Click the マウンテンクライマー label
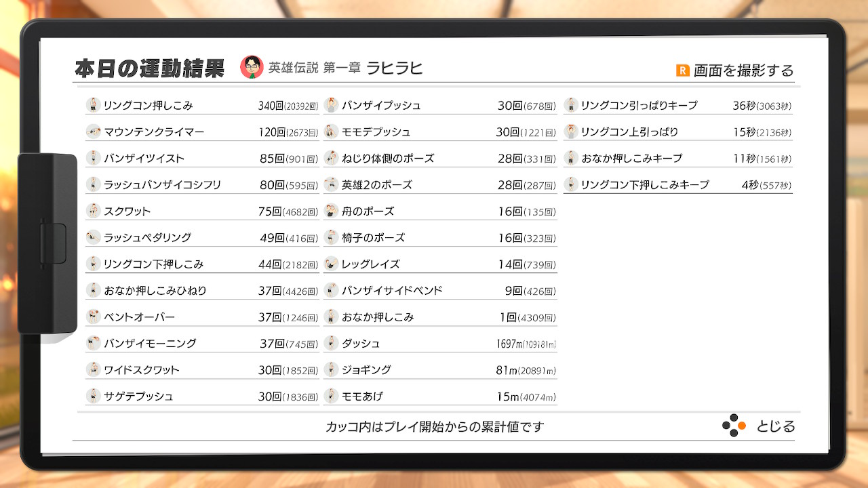 pyautogui.click(x=154, y=132)
